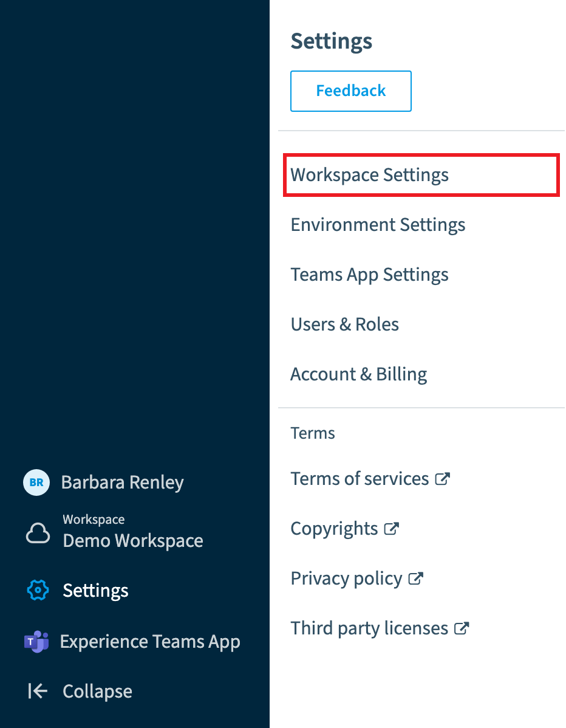The image size is (566, 728).
Task: Launch Experience Teams App label
Action: point(150,642)
